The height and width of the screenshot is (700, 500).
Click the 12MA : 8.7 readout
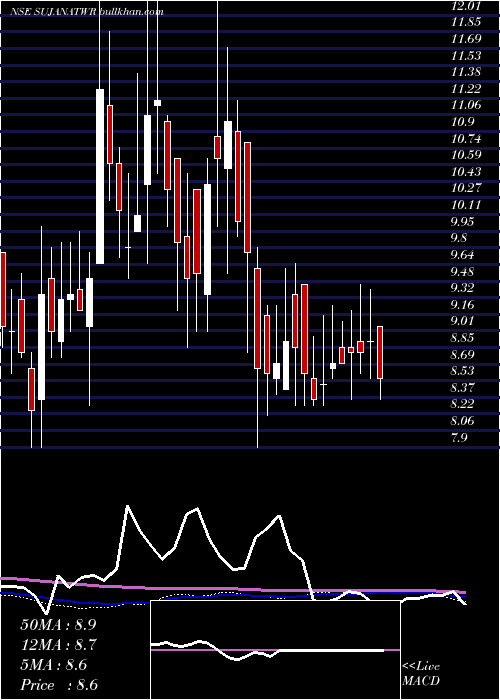click(58, 645)
